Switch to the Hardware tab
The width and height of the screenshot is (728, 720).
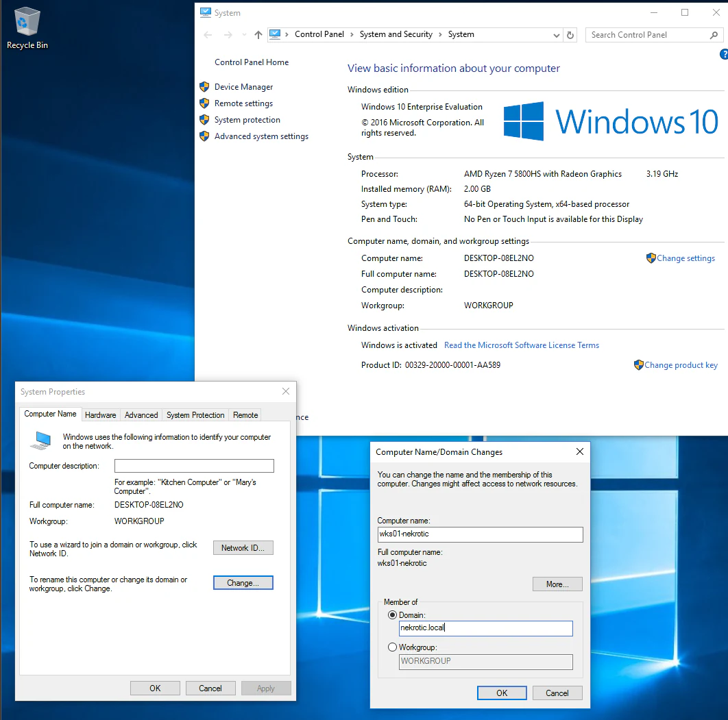[x=100, y=414]
